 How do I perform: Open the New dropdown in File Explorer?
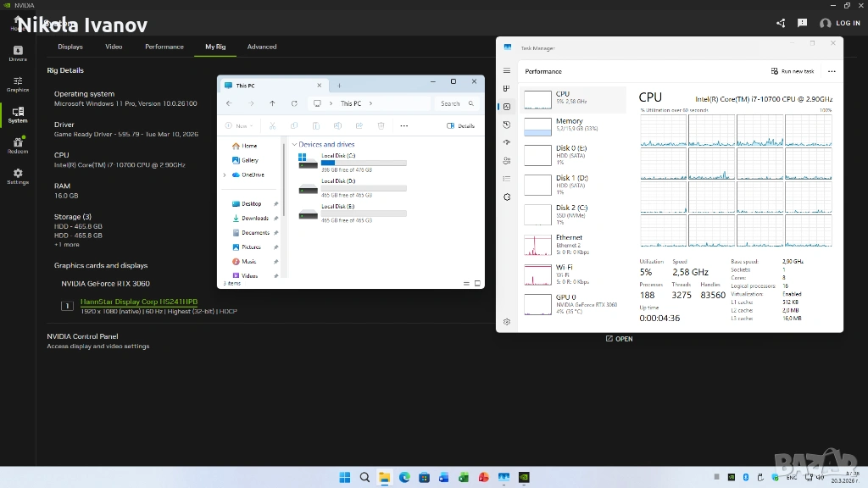tap(242, 125)
